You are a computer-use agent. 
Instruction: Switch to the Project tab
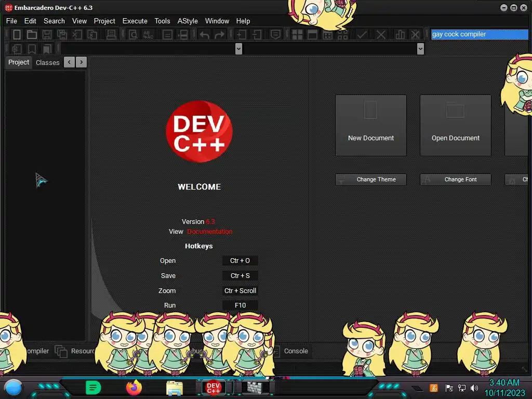click(19, 62)
